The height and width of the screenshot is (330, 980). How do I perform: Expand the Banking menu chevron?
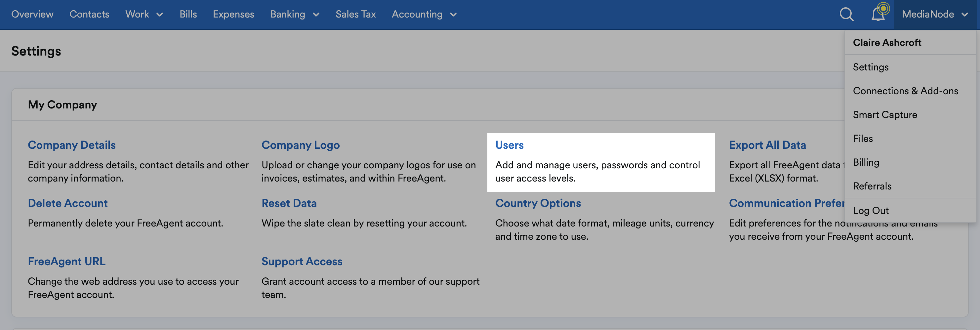[316, 15]
